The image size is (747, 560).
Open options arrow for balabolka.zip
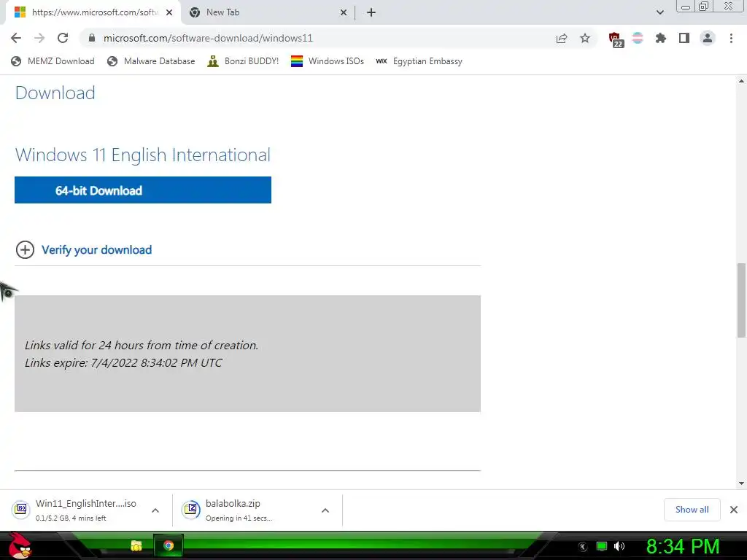coord(325,510)
